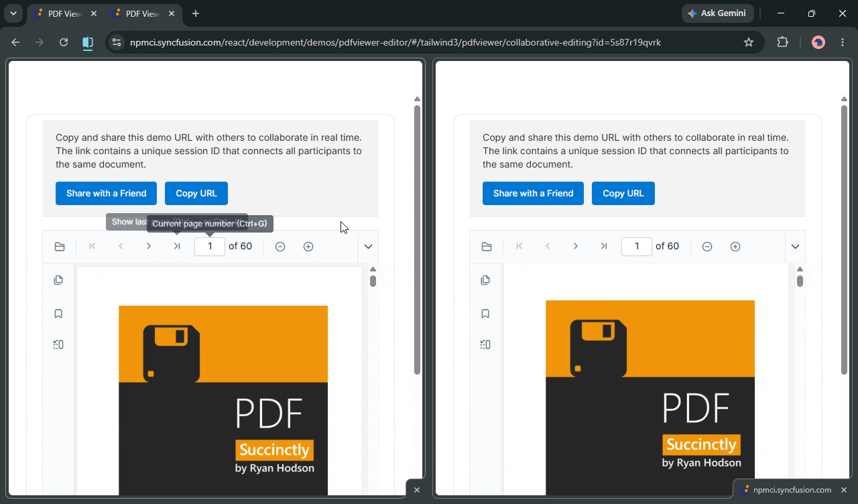Open file icon in right PDF viewer toolbar
Screen dimensions: 858x504
[487, 247]
